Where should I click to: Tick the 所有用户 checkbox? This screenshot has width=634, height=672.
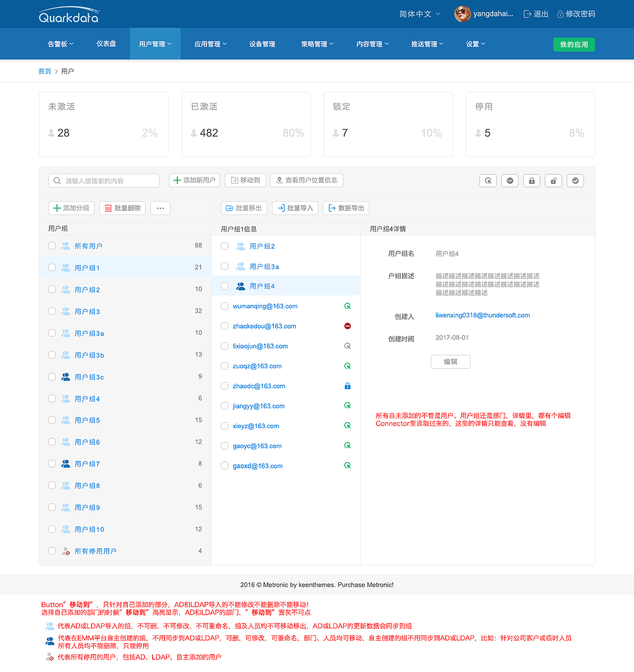tap(52, 246)
